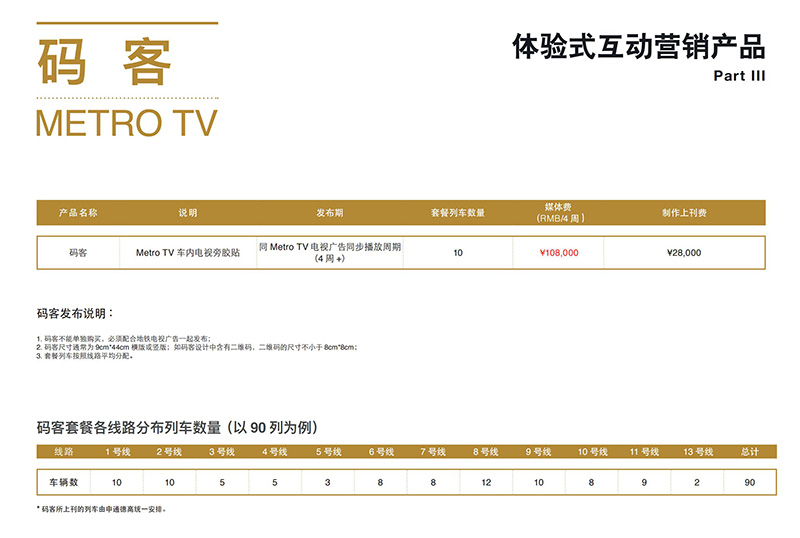Click the 13号线 header
This screenshot has height=538, width=800.
point(698,452)
